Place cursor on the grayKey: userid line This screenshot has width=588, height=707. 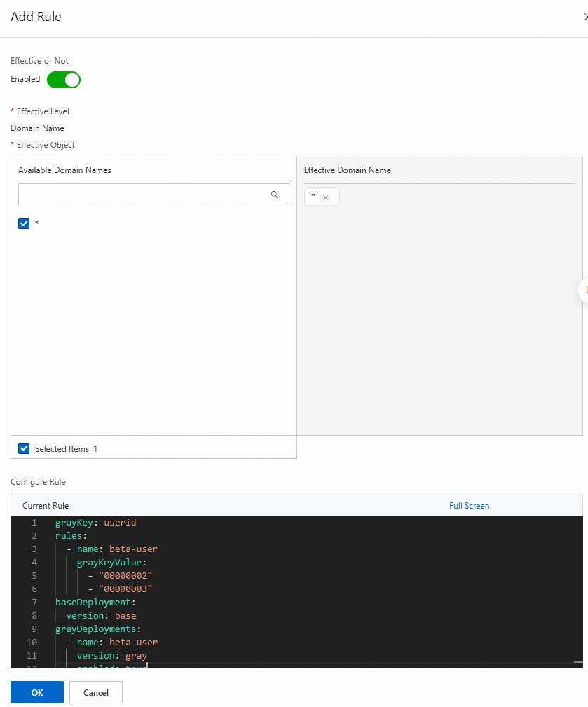point(95,522)
